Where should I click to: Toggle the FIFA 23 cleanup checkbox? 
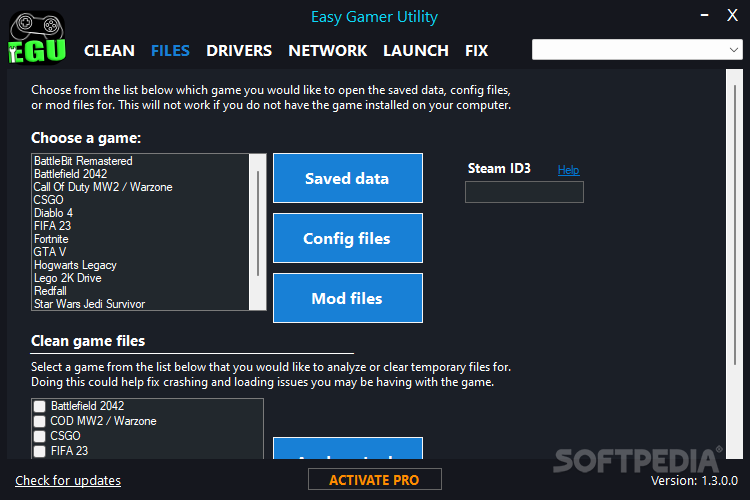pos(40,451)
